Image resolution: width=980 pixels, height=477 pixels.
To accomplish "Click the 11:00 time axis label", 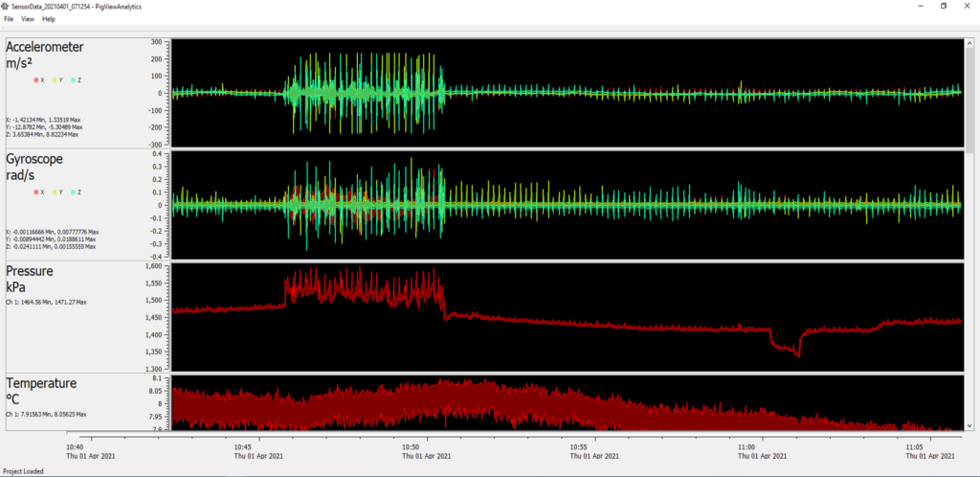I will pyautogui.click(x=763, y=451).
